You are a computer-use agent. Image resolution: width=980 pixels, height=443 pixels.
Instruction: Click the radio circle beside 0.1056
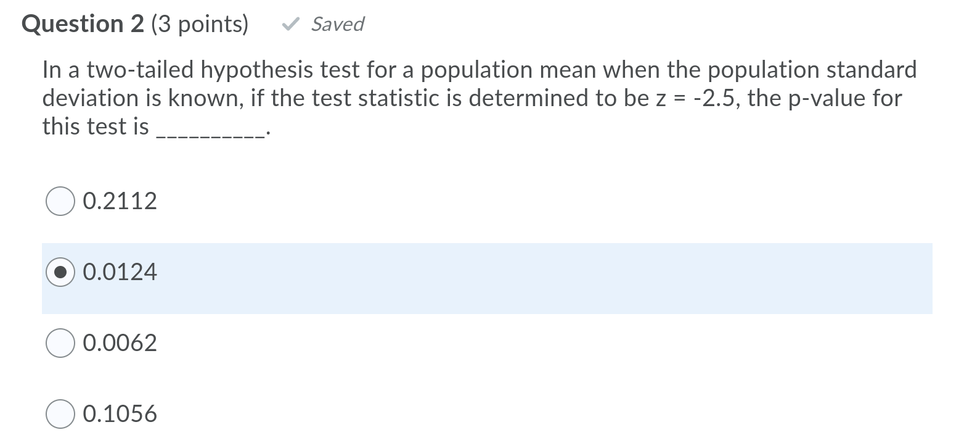click(60, 414)
